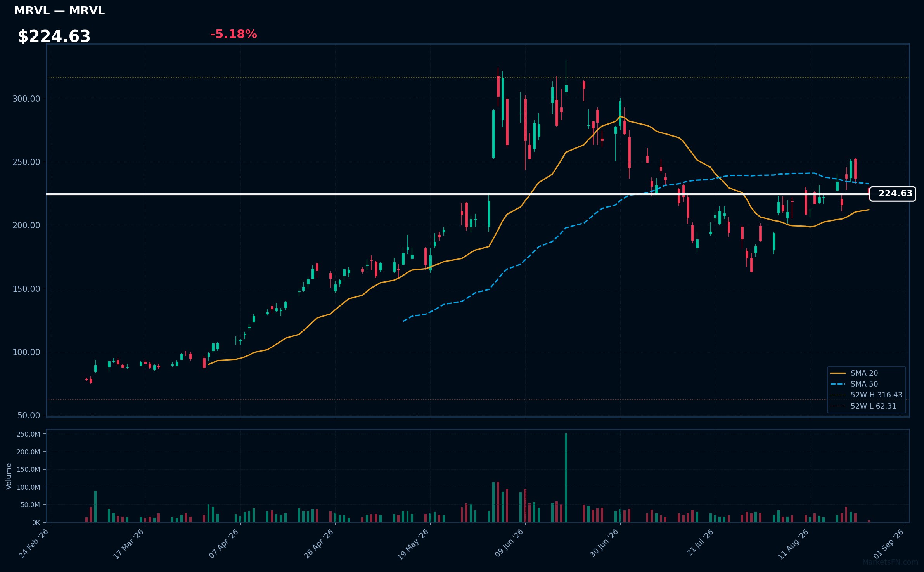924x572 pixels.
Task: Click the 01 Sep '26 date label
Action: pos(889,544)
